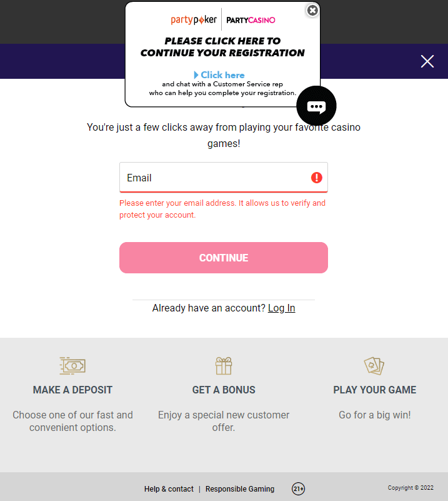Close the registration help popup
Screen dimensions: 448x501
pyautogui.click(x=312, y=11)
